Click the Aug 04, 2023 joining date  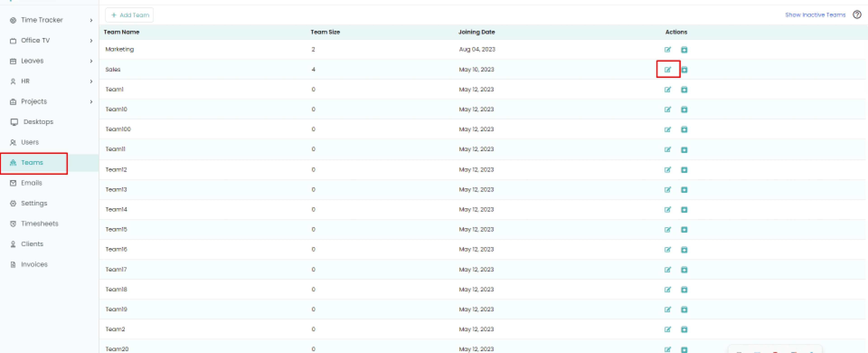coord(477,49)
